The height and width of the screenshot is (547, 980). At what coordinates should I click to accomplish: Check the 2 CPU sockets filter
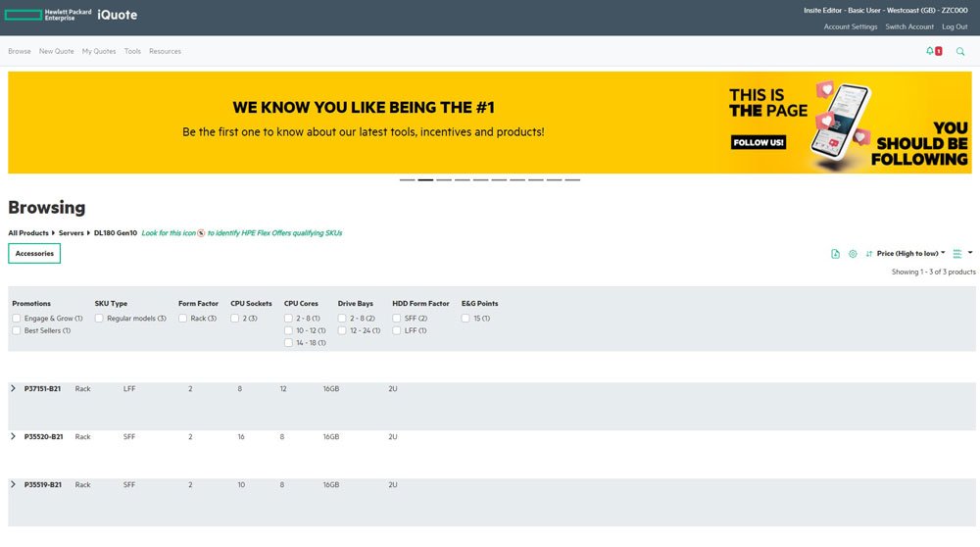pyautogui.click(x=234, y=319)
